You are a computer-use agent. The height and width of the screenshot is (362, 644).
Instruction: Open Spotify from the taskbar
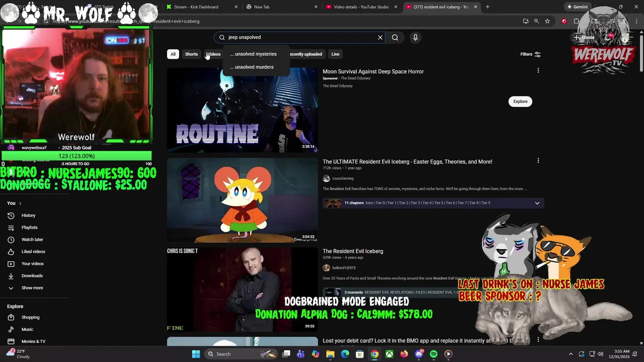click(434, 354)
